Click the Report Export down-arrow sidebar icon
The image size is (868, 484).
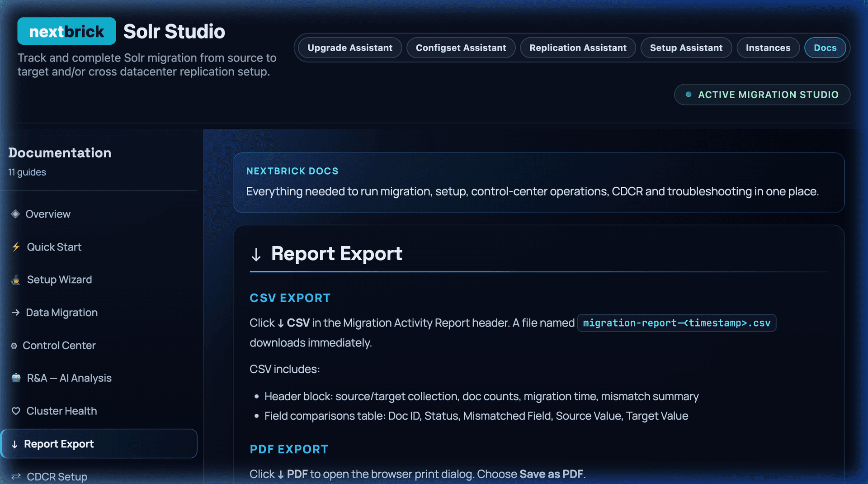[x=14, y=444]
